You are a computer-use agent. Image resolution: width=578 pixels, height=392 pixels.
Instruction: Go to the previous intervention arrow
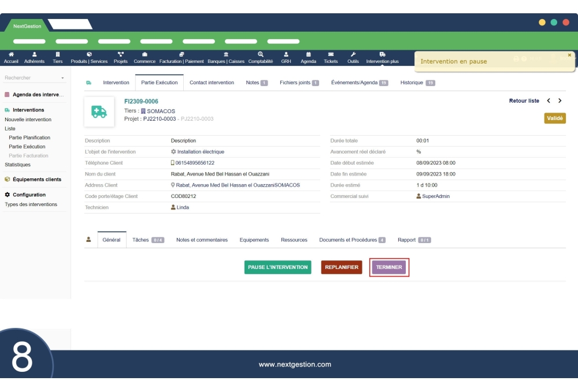(x=549, y=101)
